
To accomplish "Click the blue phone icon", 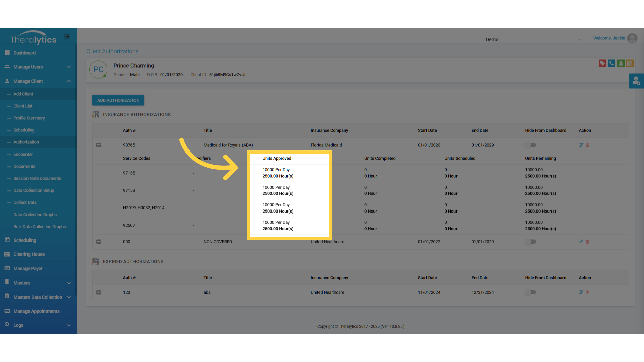I will [611, 63].
